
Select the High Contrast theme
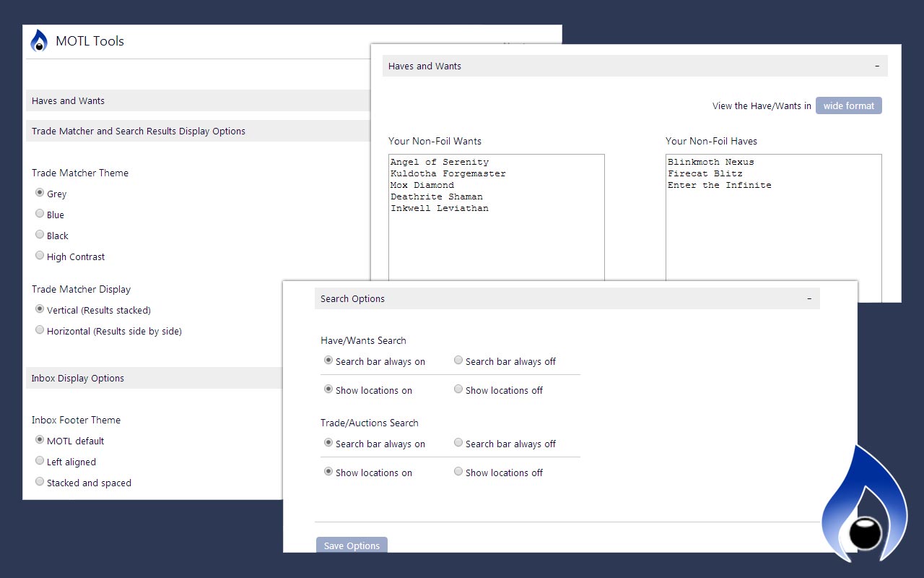[x=40, y=256]
